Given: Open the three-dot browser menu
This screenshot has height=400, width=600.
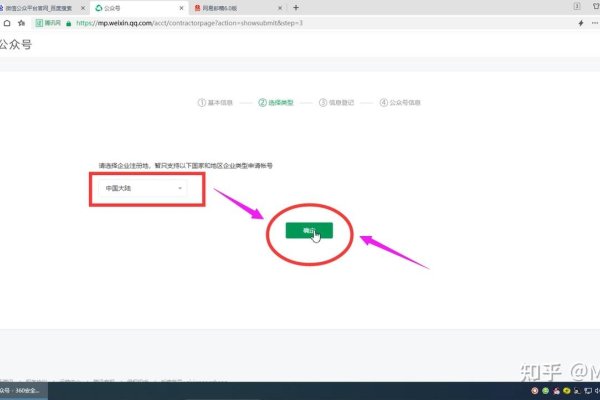Looking at the screenshot, I should click(x=595, y=23).
